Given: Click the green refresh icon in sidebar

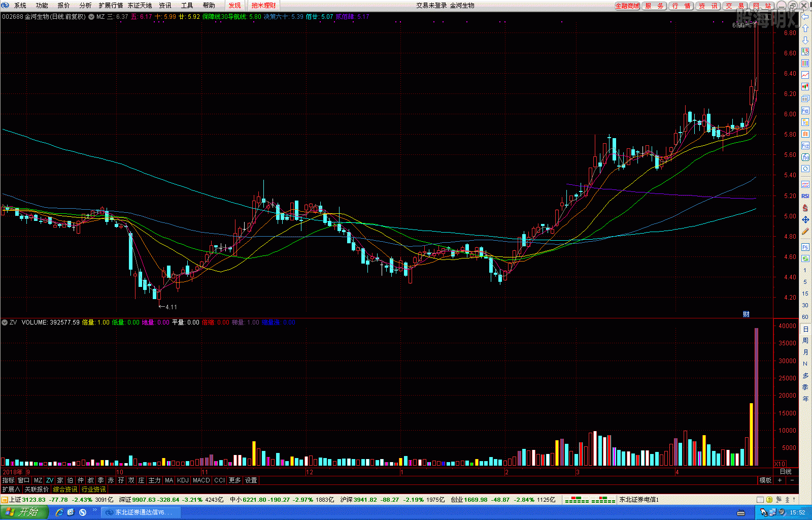Looking at the screenshot, I should (805, 258).
